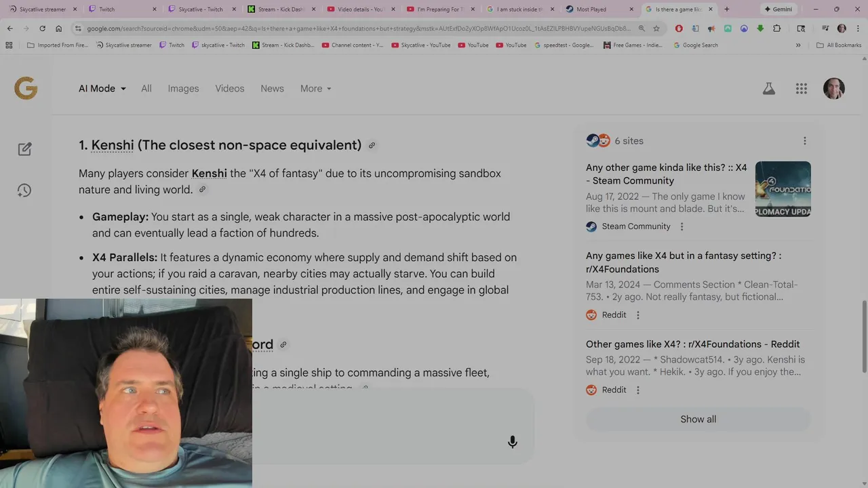Open Search Labs flask icon

coord(768,89)
